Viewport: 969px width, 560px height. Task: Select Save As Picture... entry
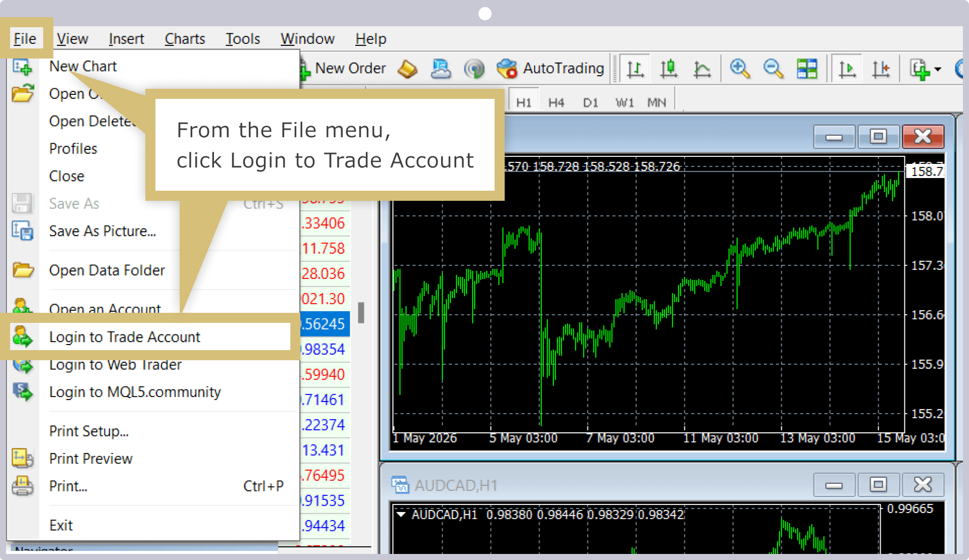point(102,231)
